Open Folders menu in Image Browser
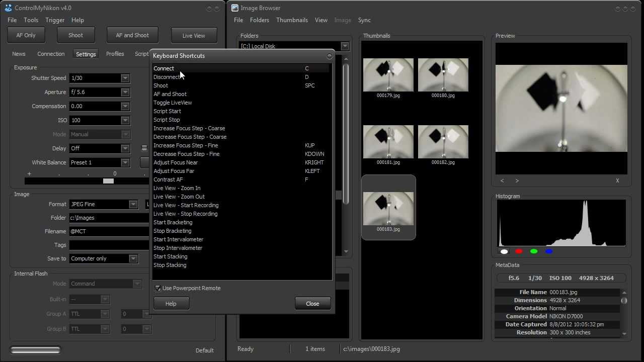The height and width of the screenshot is (362, 644). (260, 20)
